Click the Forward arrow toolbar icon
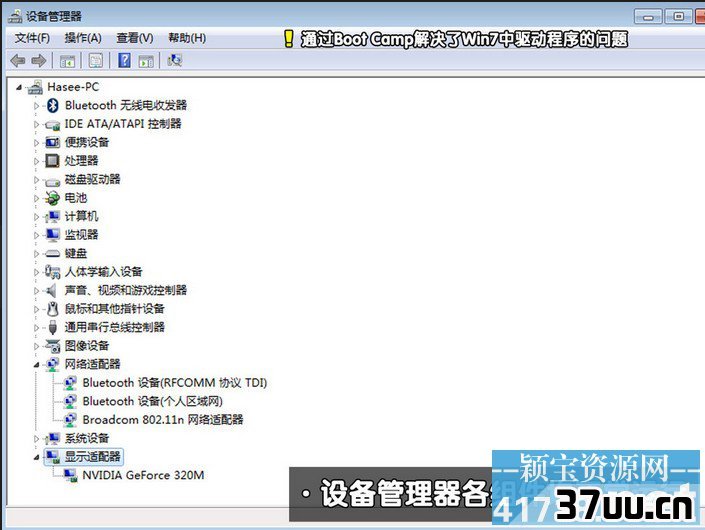 coord(39,61)
